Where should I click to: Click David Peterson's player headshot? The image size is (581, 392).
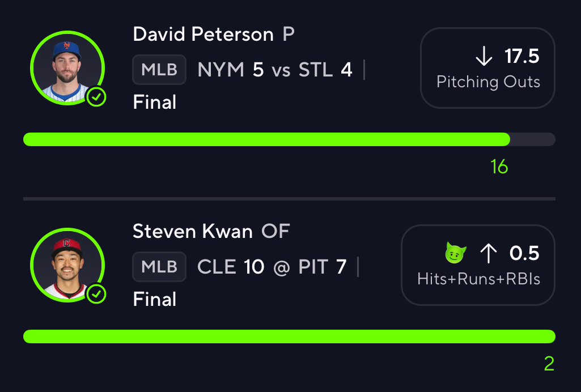pyautogui.click(x=67, y=68)
